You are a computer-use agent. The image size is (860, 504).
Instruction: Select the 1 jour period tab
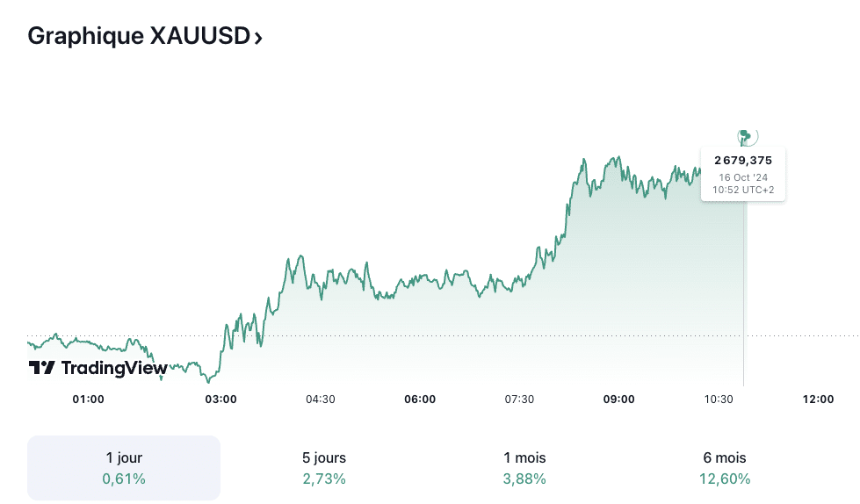pos(124,468)
